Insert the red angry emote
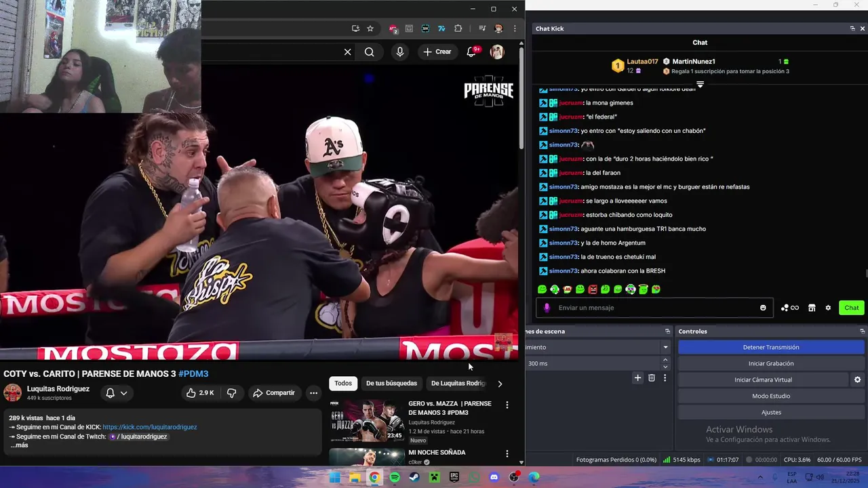The width and height of the screenshot is (868, 488). point(593,289)
